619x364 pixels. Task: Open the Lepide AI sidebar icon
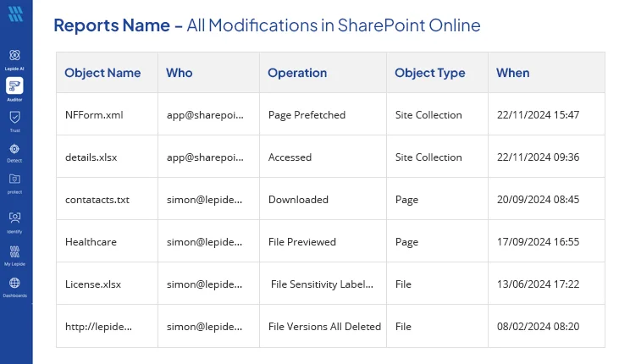coord(14,55)
